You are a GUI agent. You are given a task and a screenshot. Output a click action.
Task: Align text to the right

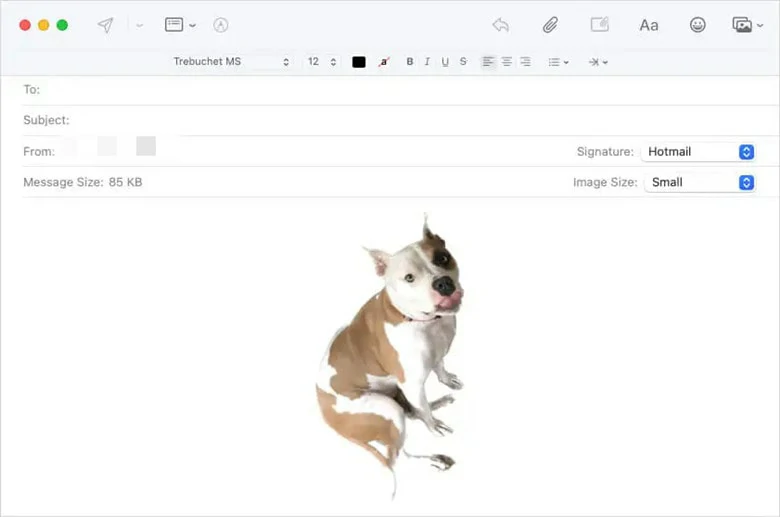coord(525,62)
